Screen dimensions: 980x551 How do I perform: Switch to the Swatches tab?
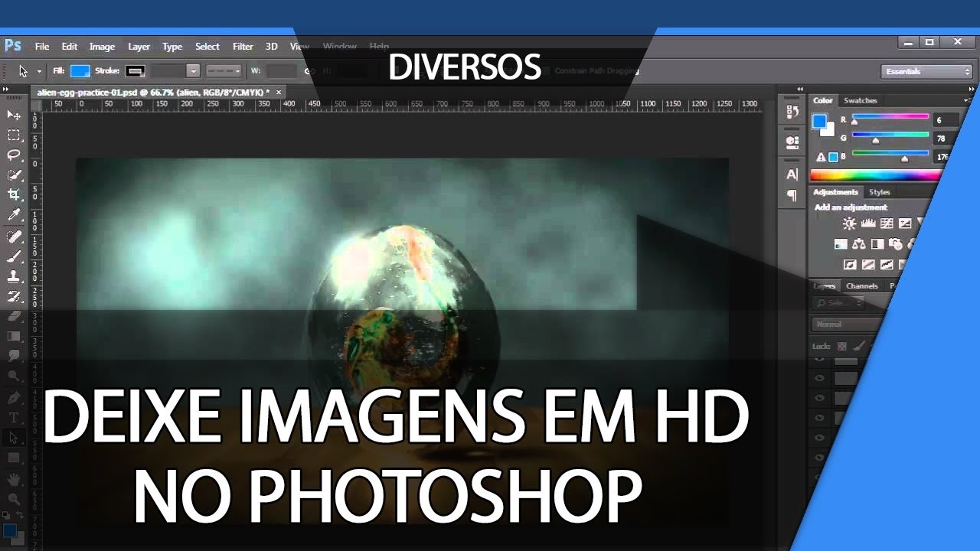click(861, 100)
